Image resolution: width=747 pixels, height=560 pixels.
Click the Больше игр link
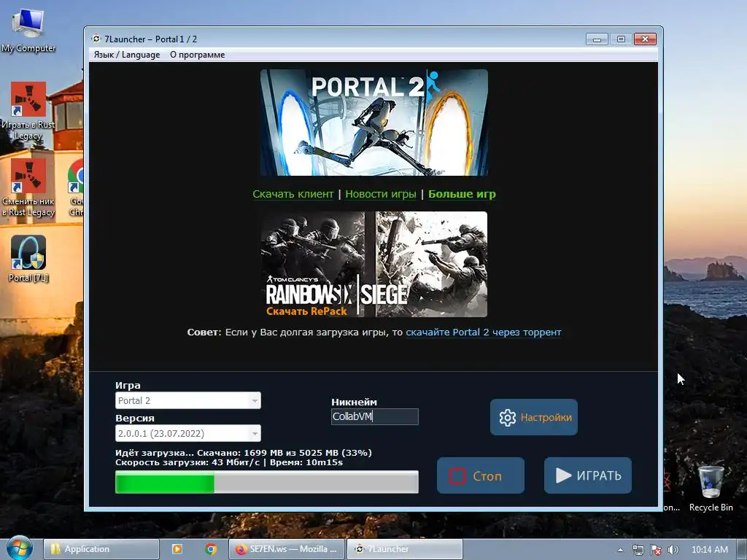[x=462, y=194]
